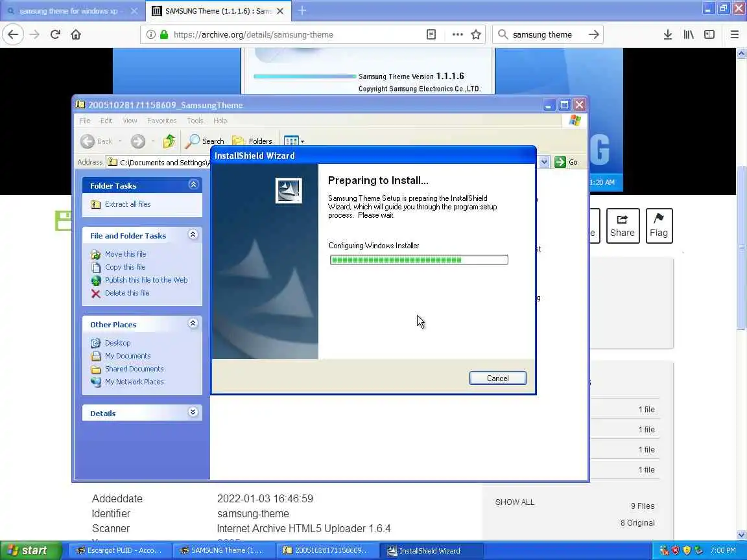Open the Favorites menu in Explorer
Screen dimensions: 747x560
(161, 121)
